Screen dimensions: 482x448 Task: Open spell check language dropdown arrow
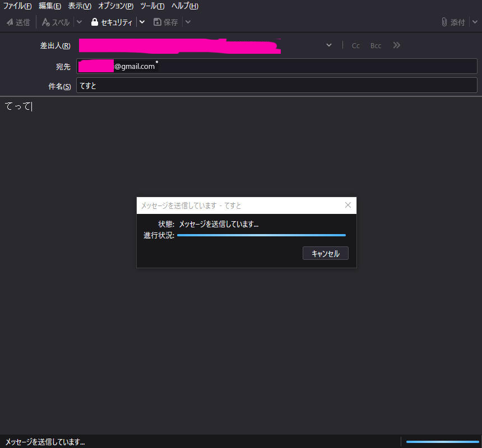click(x=79, y=22)
